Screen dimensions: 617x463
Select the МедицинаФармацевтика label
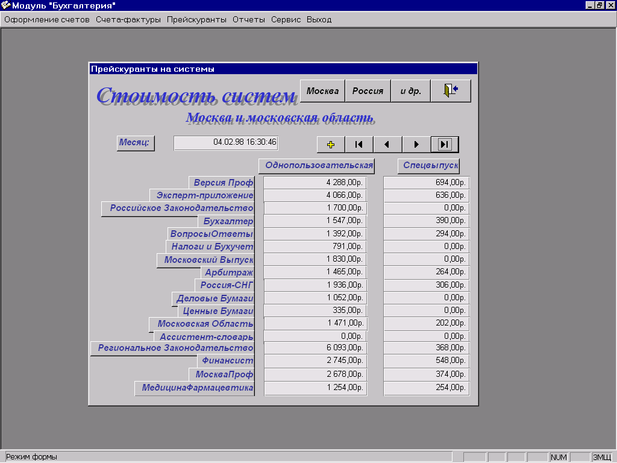pyautogui.click(x=194, y=388)
